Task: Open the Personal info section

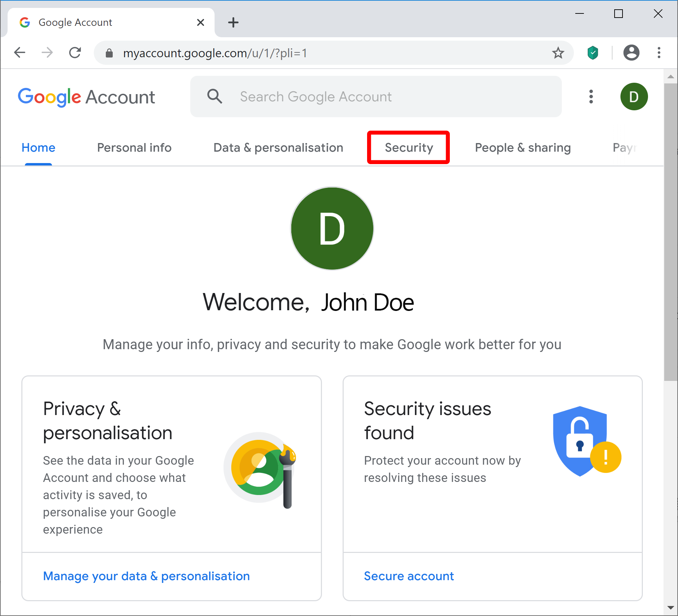Action: [134, 148]
